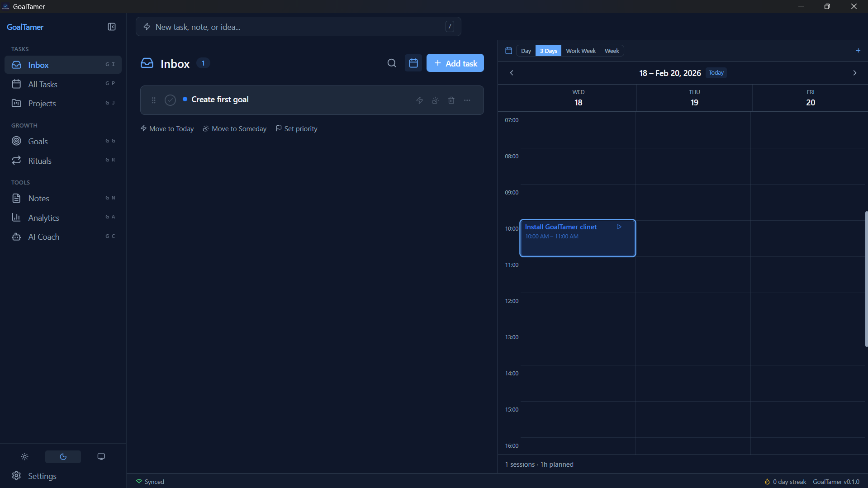Open more options for Create first goal

[467, 100]
